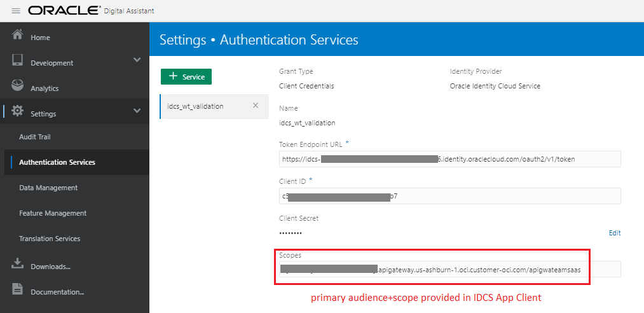644x313 pixels.
Task: Focus the Scopes input field
Action: [x=449, y=269]
